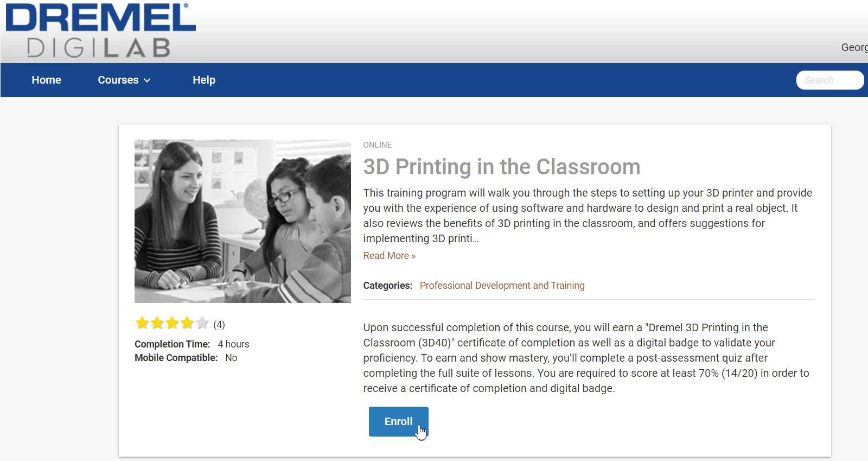
Task: Focus the Search input field
Action: (830, 80)
